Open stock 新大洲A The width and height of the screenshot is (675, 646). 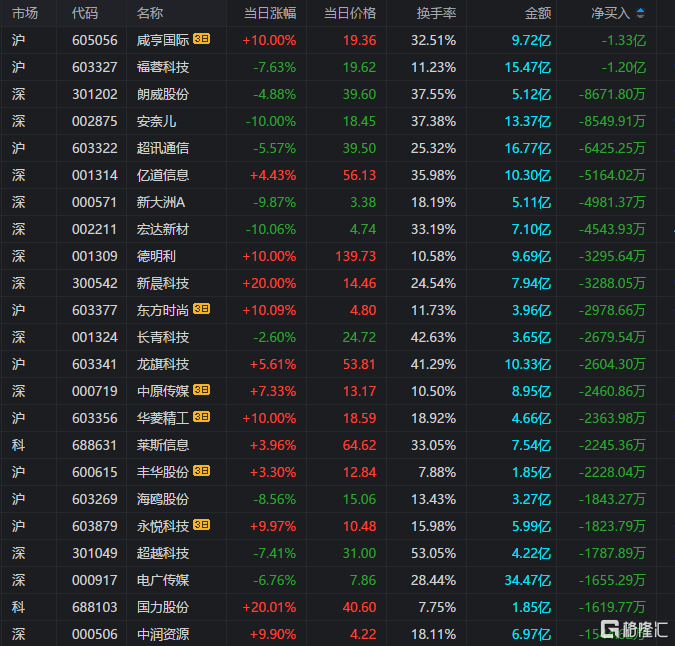(x=161, y=202)
